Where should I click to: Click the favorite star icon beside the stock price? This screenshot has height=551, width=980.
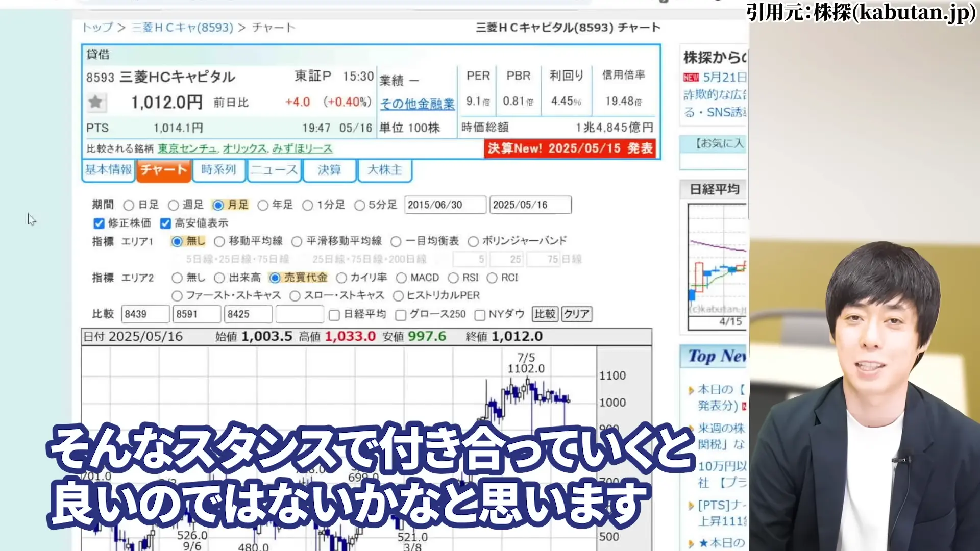point(95,102)
